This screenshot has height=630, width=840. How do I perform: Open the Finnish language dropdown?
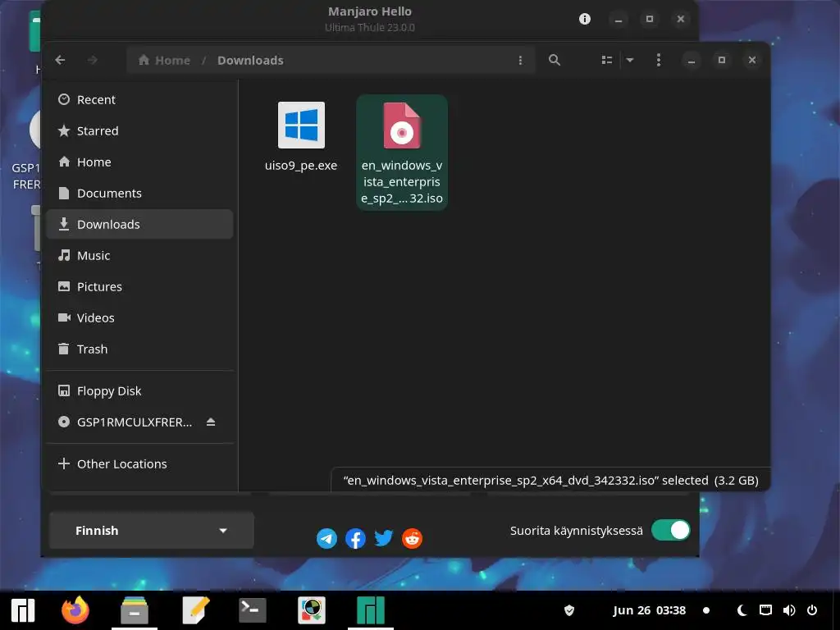pos(152,531)
